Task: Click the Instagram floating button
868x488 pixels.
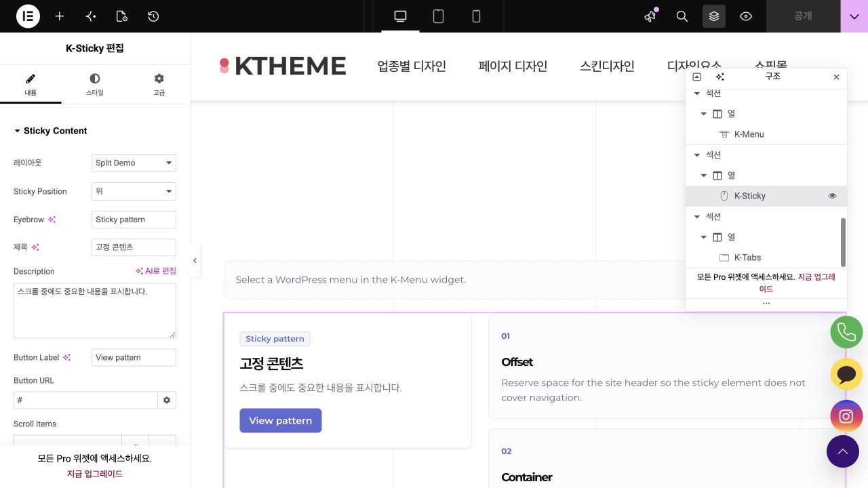Action: coord(846,416)
